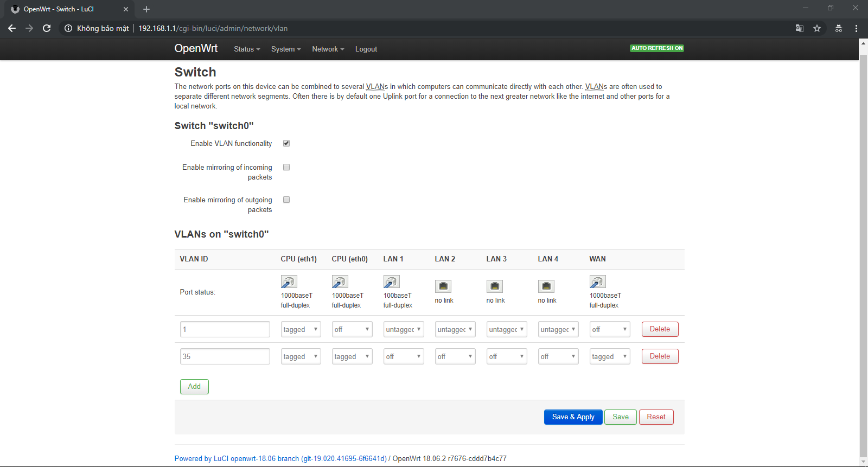The width and height of the screenshot is (868, 467).
Task: Click the translate page icon in address bar
Action: 800,28
